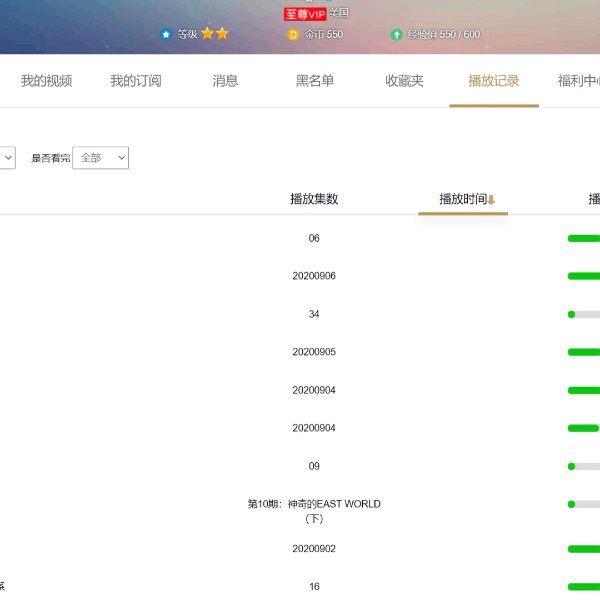Click episode entry 34
600x600 pixels.
314,314
